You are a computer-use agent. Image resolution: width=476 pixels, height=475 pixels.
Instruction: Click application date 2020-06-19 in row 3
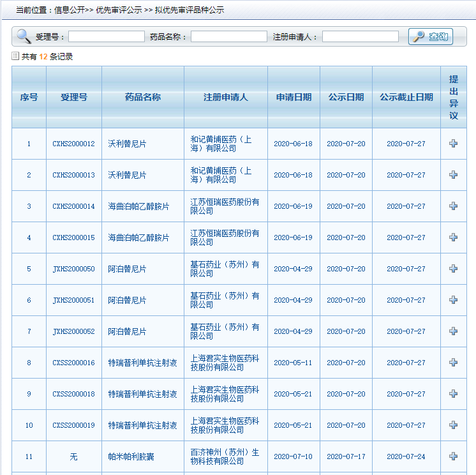(x=294, y=206)
